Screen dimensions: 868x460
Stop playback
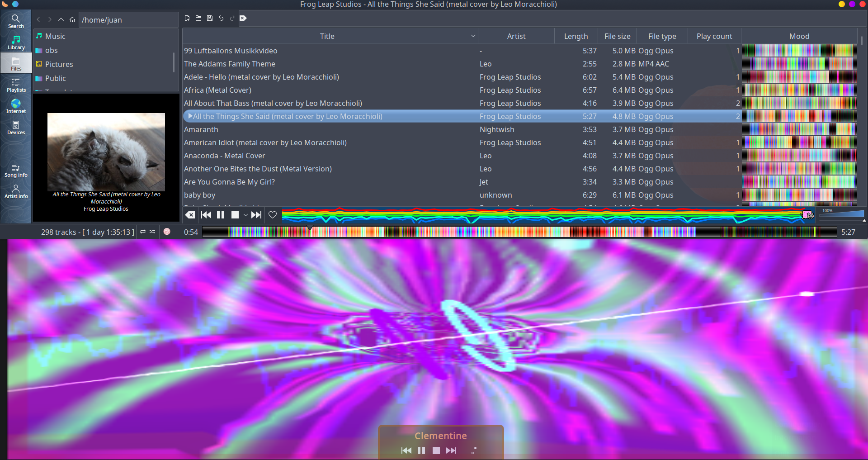click(x=235, y=215)
